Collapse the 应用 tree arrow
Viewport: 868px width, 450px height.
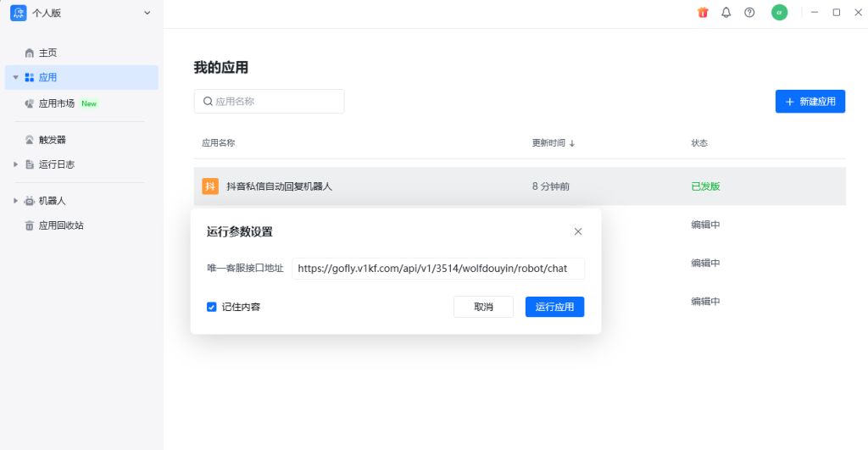15,77
